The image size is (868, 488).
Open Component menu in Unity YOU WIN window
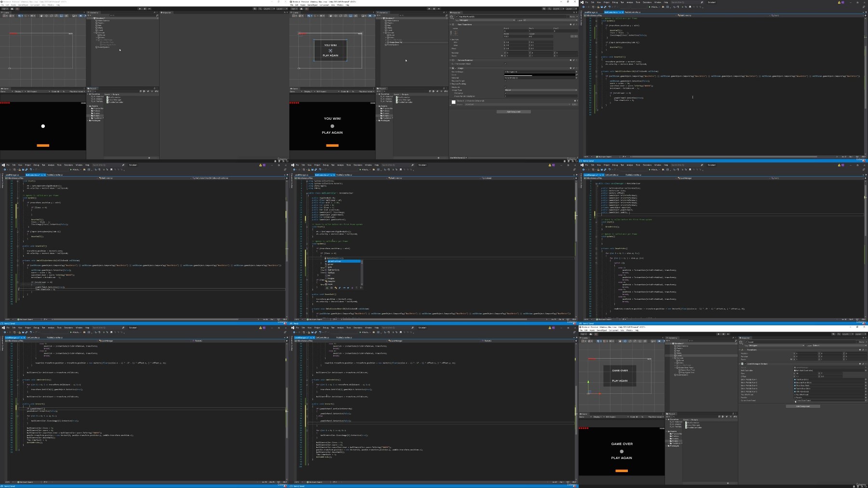click(x=324, y=5)
